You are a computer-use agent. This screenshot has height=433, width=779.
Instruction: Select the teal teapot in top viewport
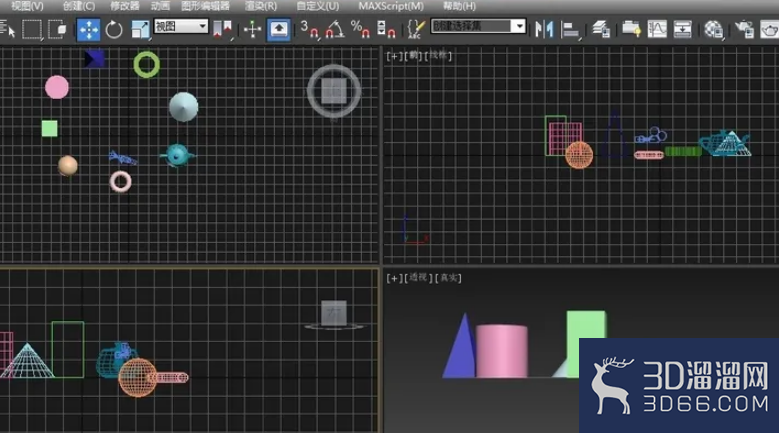(177, 155)
